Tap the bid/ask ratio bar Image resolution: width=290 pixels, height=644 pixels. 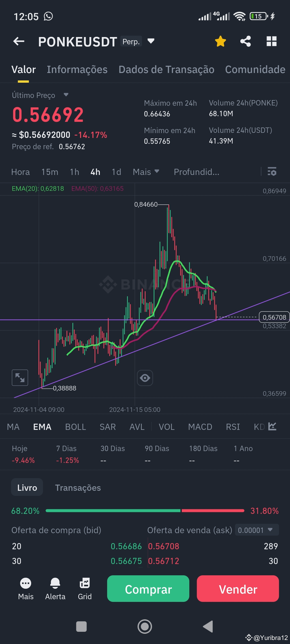coord(145,511)
